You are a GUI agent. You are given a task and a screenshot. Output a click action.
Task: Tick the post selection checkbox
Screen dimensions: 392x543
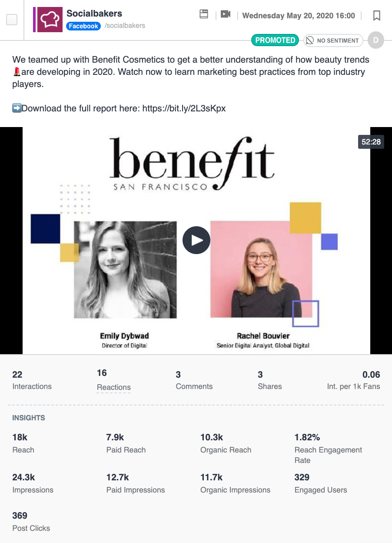coord(12,20)
